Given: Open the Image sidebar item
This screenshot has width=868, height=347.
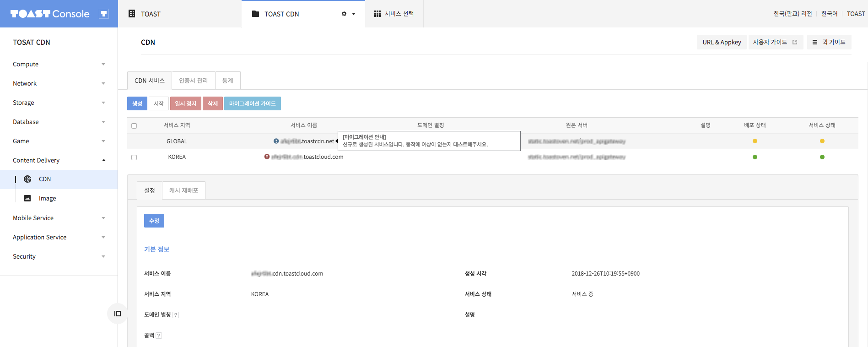Looking at the screenshot, I should 59,198.
